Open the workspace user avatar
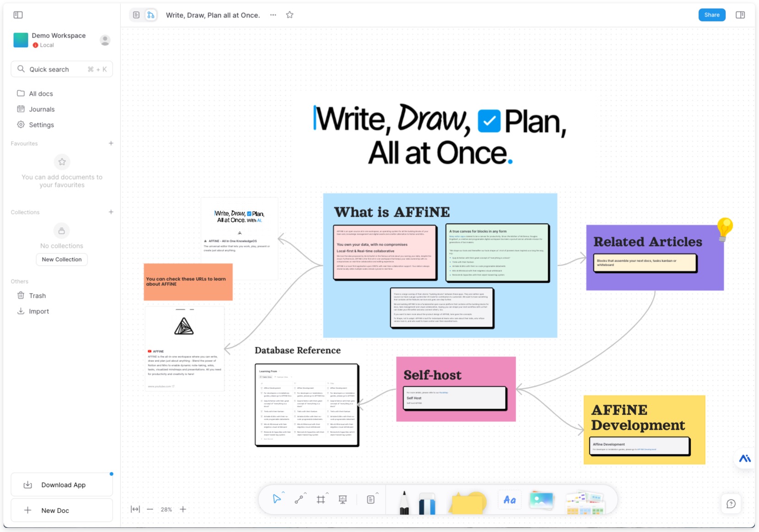This screenshot has width=759, height=532. 105,40
